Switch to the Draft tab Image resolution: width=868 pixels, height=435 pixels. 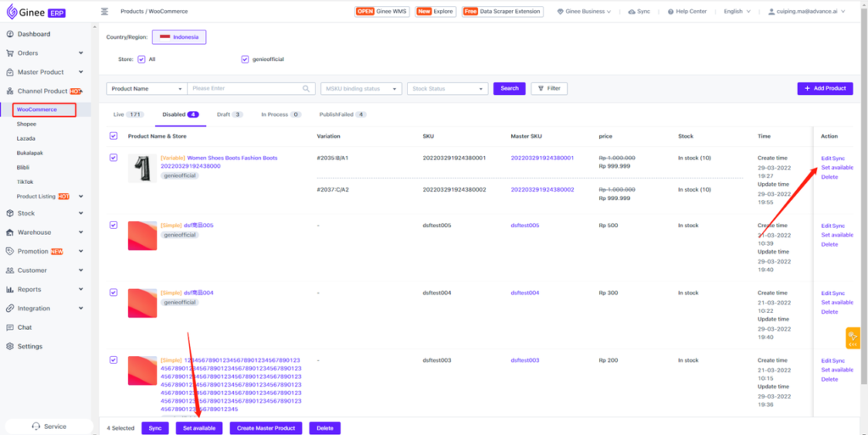pos(230,114)
